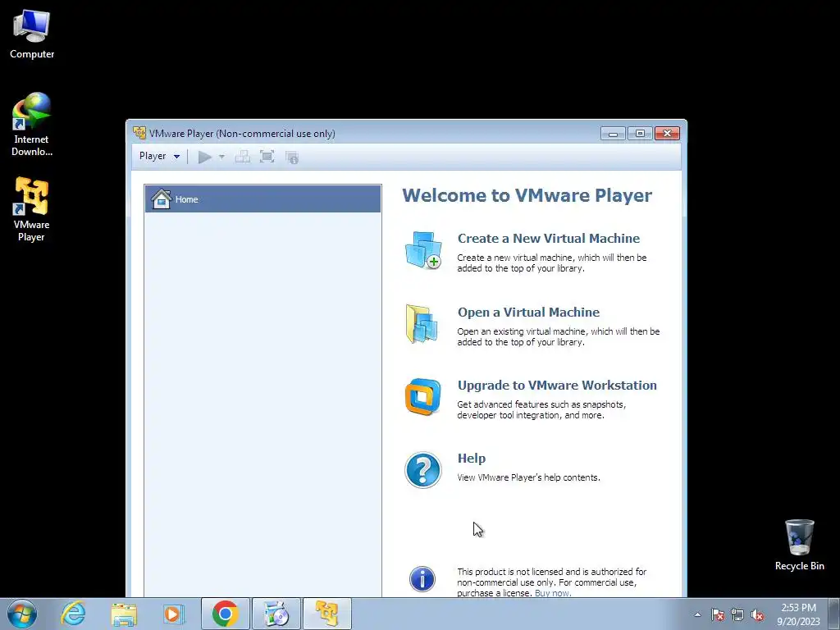Click the blue information icon near license notice

(422, 579)
